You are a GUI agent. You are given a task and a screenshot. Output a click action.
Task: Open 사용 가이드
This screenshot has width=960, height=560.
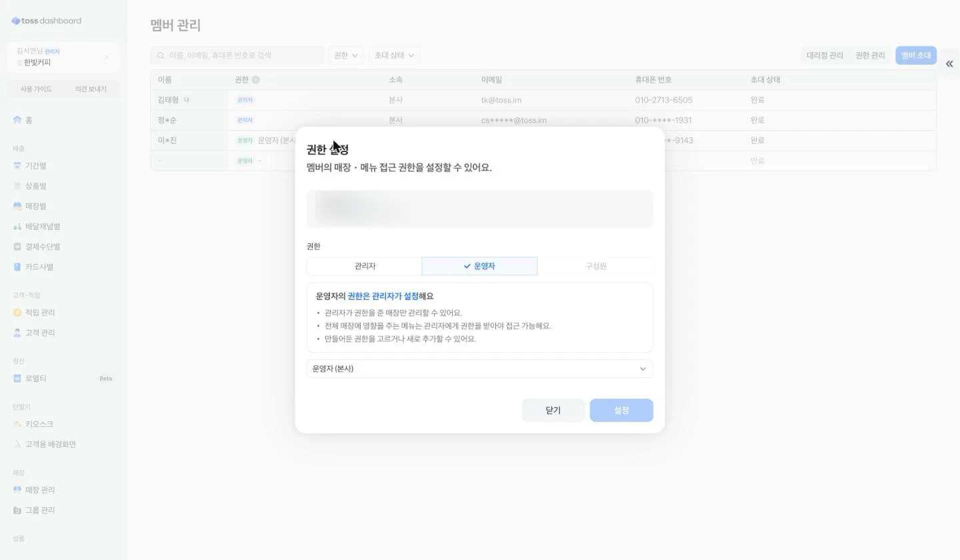click(x=36, y=89)
